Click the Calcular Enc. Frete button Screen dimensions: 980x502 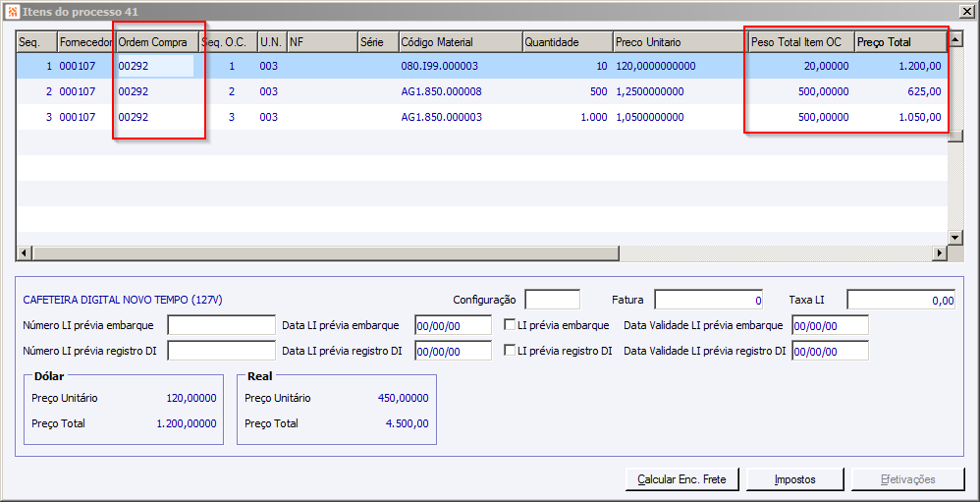tap(681, 479)
